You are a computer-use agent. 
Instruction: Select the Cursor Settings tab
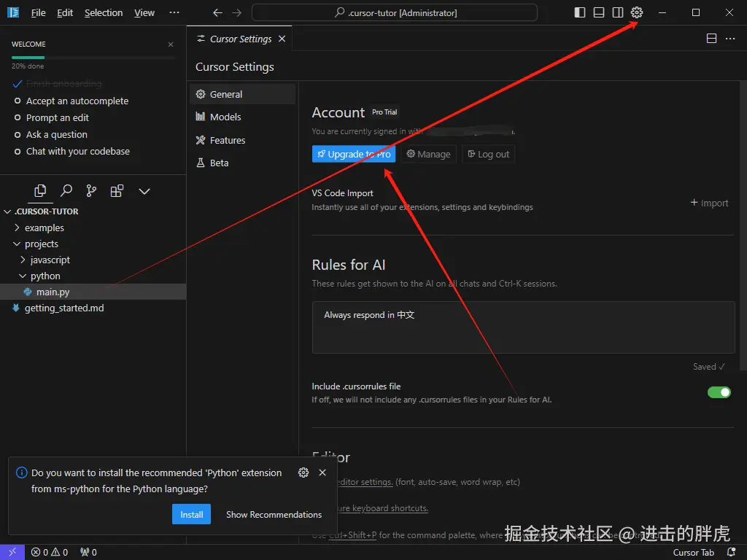pos(239,39)
